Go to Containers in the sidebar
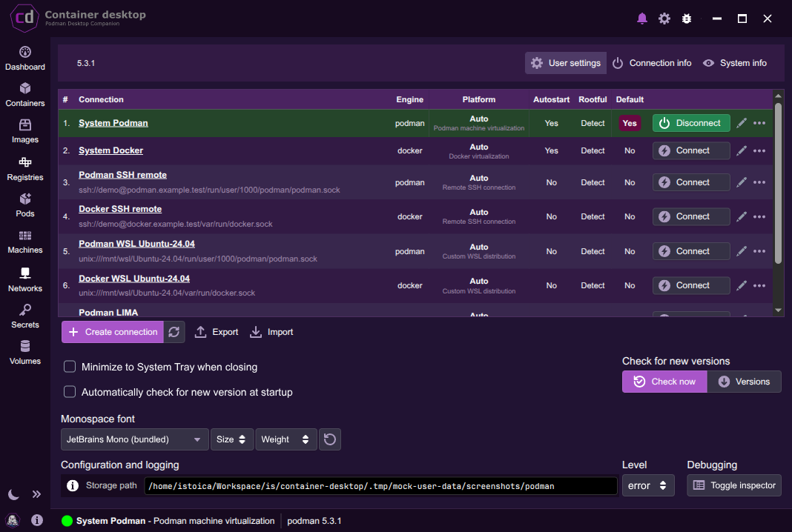792x532 pixels. [x=24, y=95]
